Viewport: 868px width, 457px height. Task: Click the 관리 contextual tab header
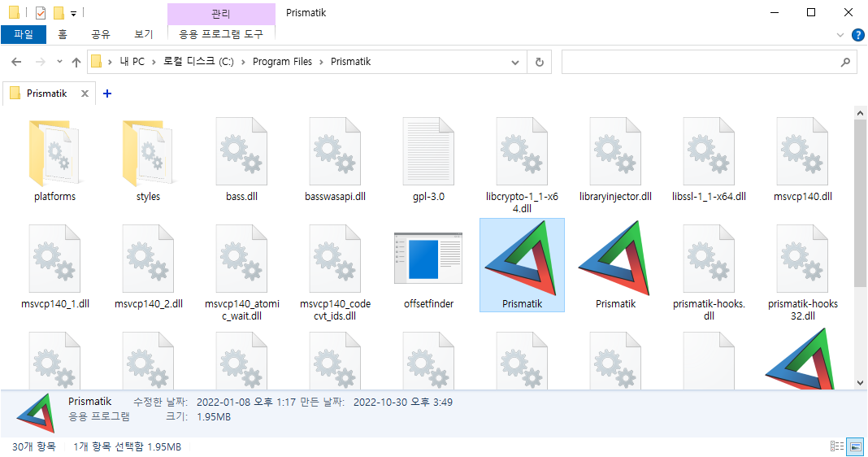(x=221, y=14)
